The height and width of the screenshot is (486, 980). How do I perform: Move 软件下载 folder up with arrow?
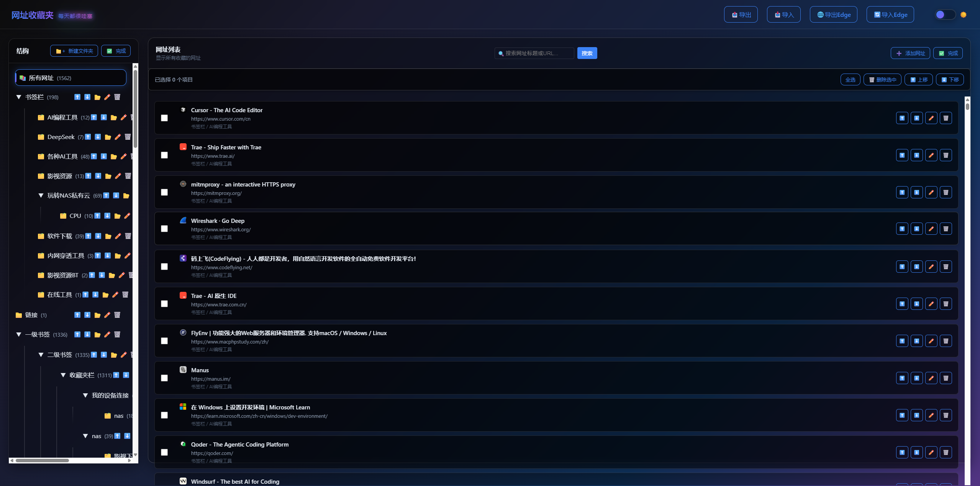pyautogui.click(x=88, y=236)
